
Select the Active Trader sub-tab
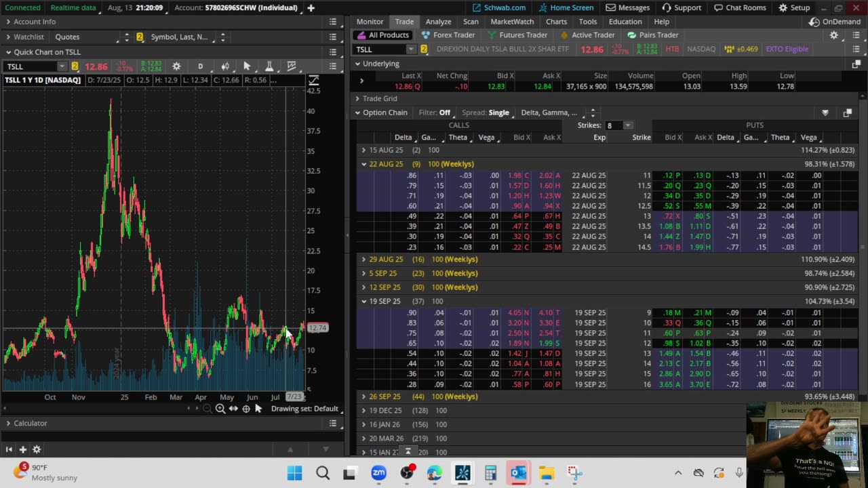point(587,35)
